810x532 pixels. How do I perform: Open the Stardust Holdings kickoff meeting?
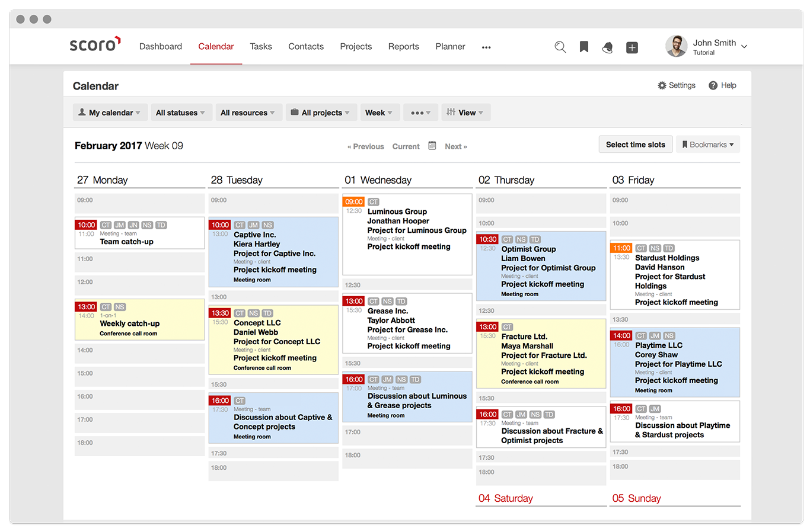coord(675,275)
